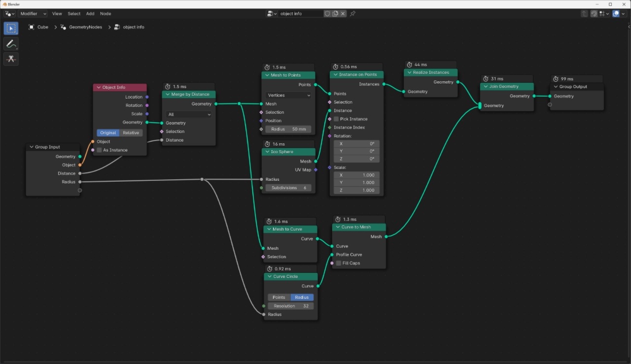
Task: Click the Object Info Geometry output socket
Action: [x=147, y=122]
